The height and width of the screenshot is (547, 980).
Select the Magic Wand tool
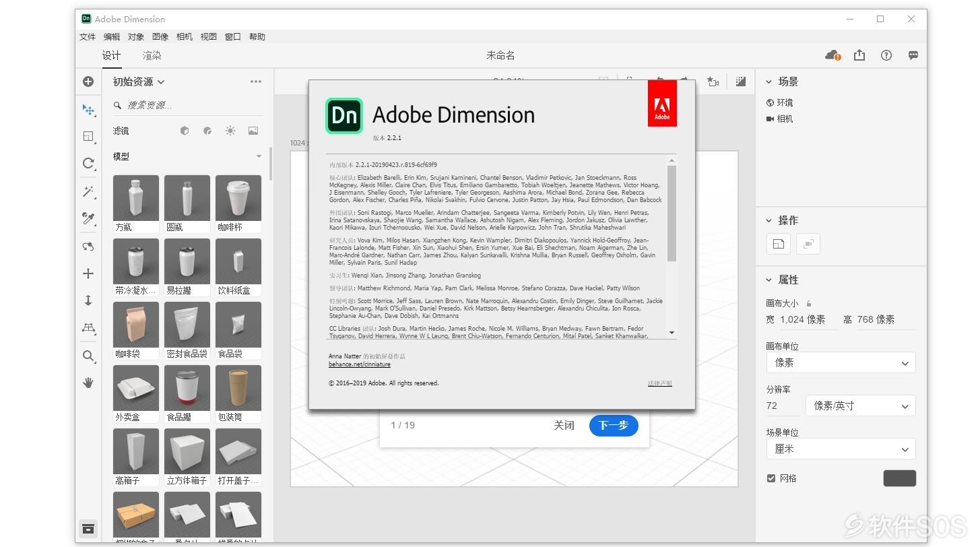(x=88, y=192)
